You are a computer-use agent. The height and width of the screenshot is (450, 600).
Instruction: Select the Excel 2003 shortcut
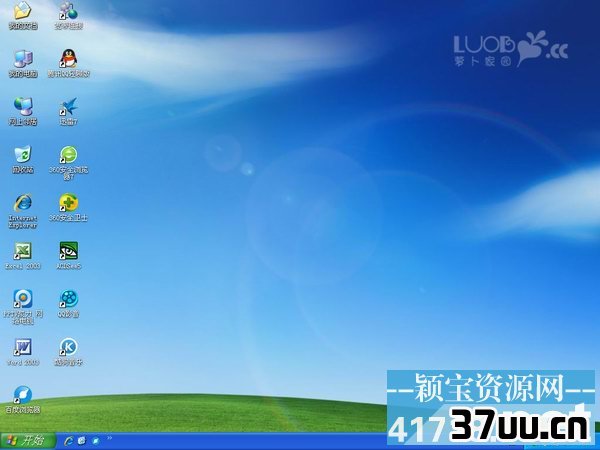(x=23, y=251)
